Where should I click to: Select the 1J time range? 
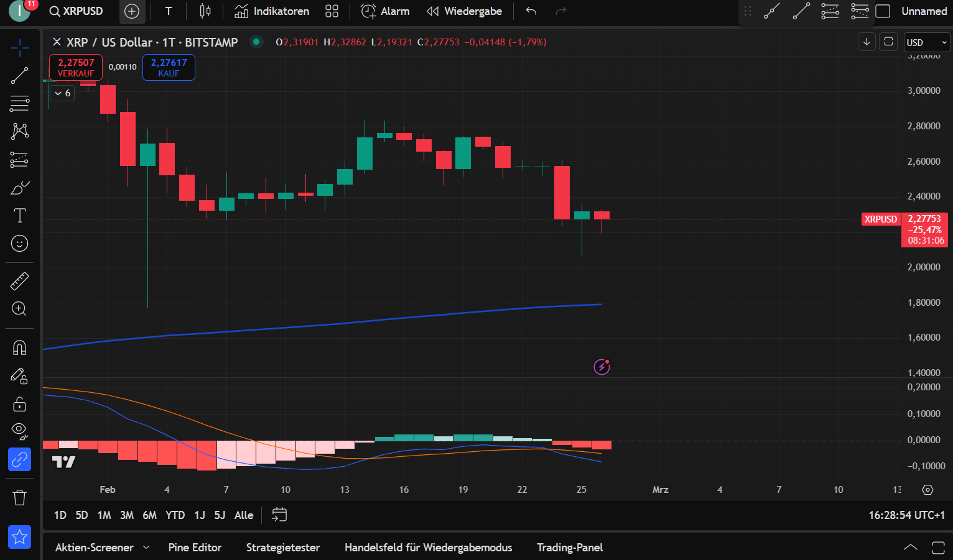200,515
